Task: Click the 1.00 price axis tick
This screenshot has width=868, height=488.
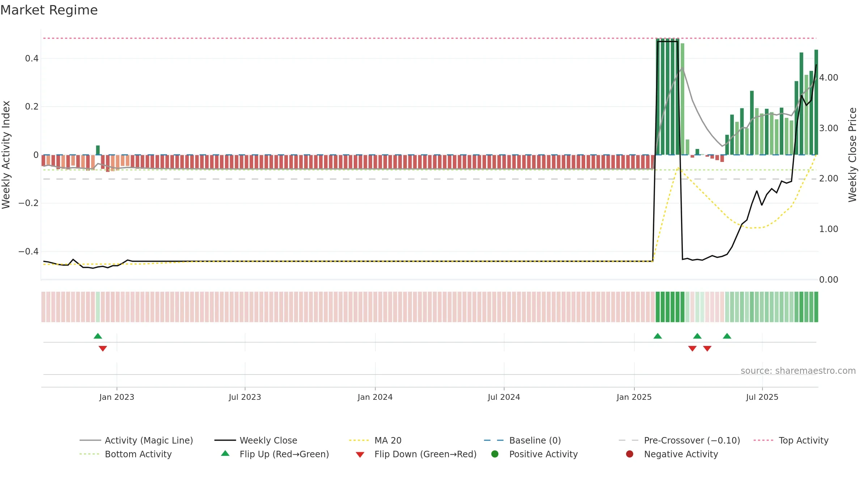Action: tap(829, 229)
